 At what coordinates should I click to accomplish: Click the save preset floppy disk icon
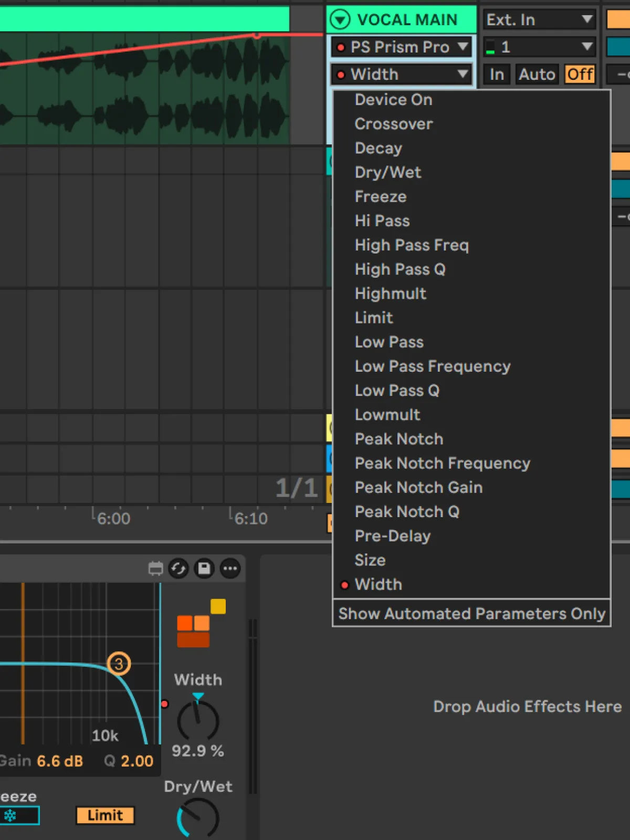tap(204, 569)
